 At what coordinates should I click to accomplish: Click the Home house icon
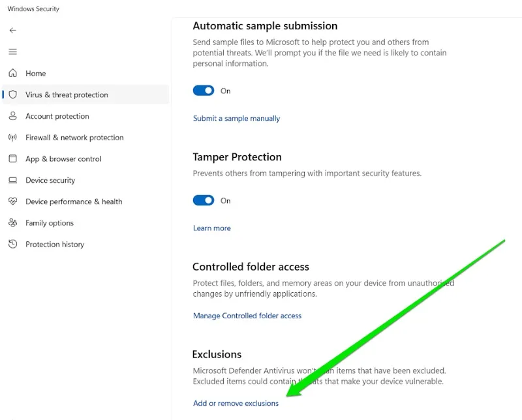(12, 73)
